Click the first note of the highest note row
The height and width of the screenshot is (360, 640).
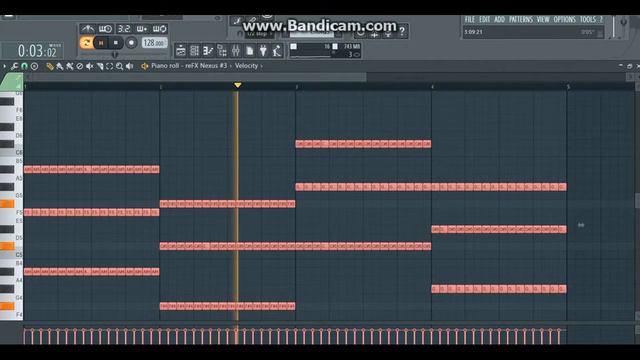(300, 144)
